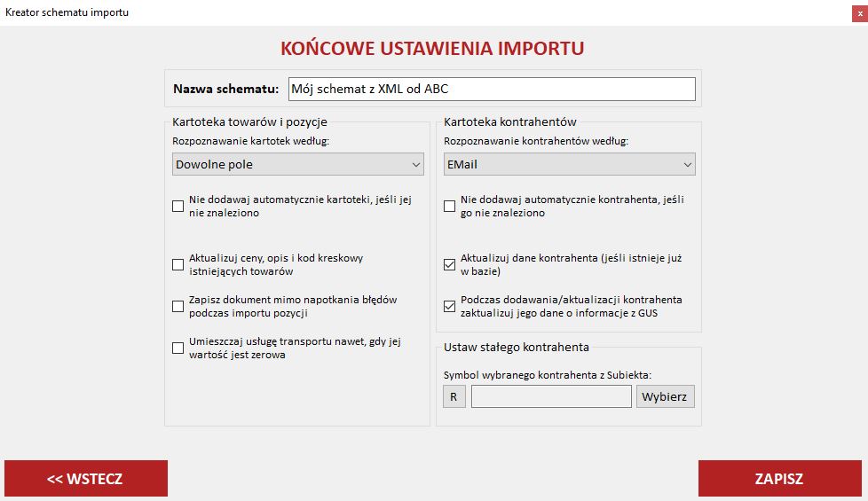Check 'Nie dodawaj automatycznie kontrahenta' box
Screen dimensions: 868x501
pyautogui.click(x=450, y=207)
